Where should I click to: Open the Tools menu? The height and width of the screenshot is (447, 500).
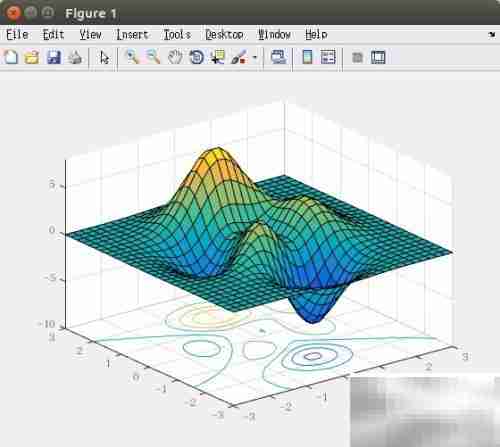click(x=177, y=35)
